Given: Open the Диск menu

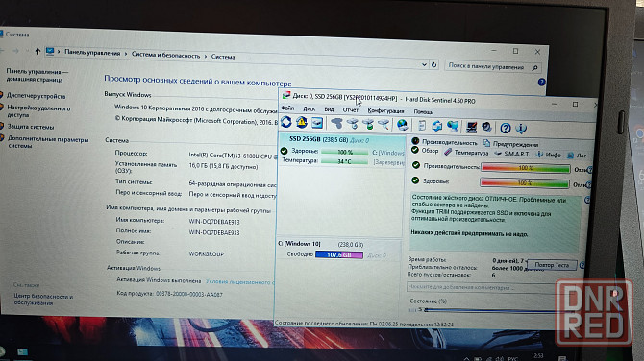Looking at the screenshot, I should 309,109.
